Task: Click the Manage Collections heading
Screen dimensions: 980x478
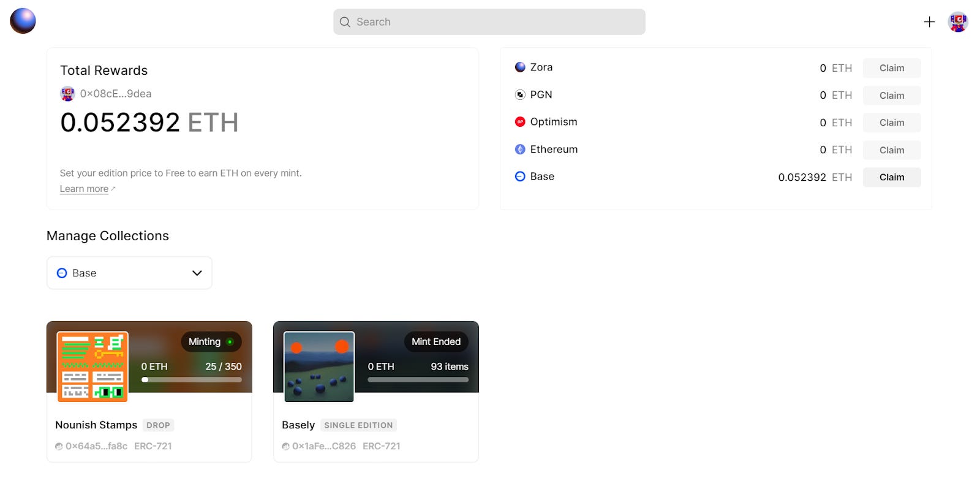Action: (108, 236)
